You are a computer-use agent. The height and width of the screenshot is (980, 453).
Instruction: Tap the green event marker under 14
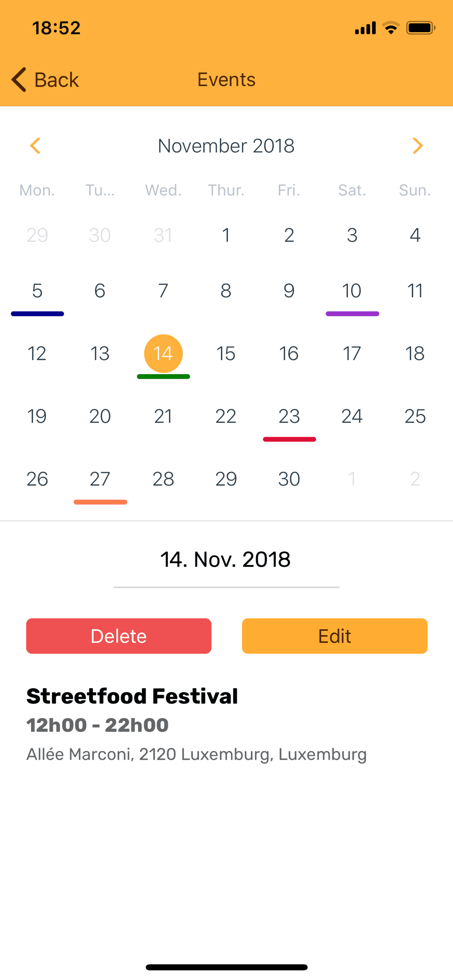coord(163,377)
